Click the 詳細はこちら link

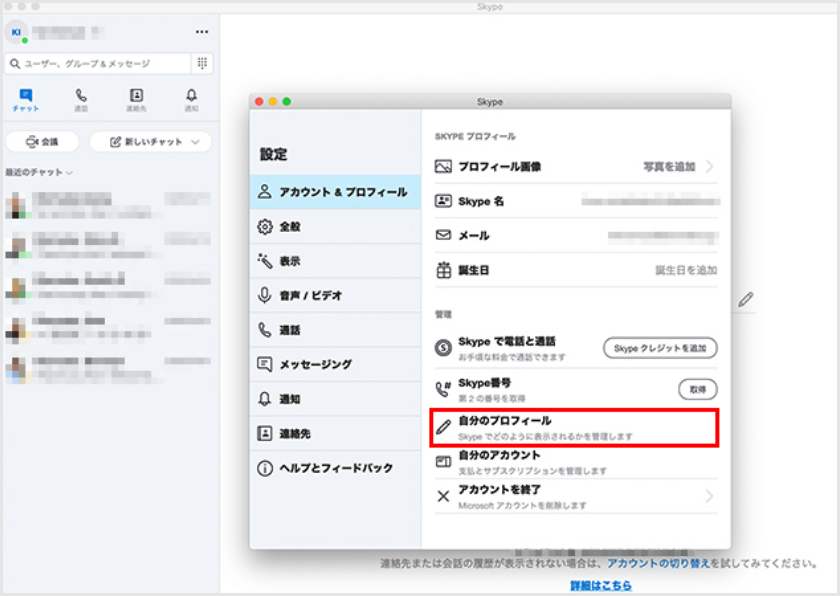[x=601, y=586]
